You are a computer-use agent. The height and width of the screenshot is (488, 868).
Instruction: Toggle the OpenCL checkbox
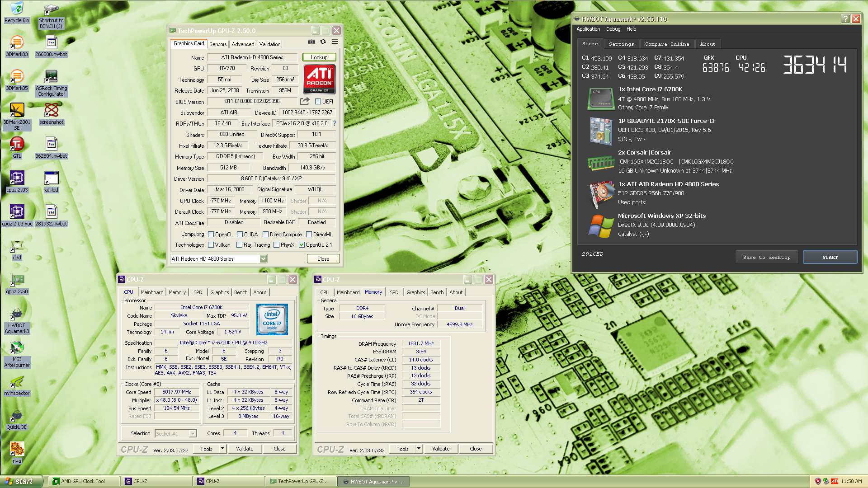[211, 234]
